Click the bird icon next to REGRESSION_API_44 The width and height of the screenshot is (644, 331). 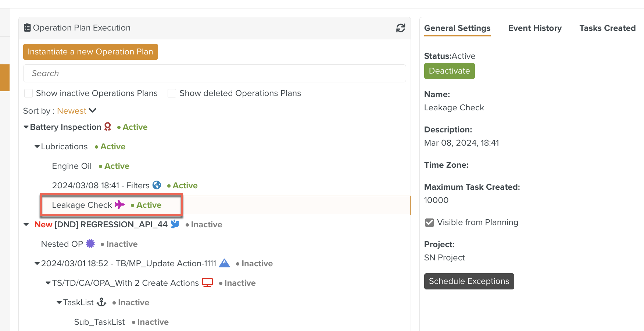tap(175, 224)
